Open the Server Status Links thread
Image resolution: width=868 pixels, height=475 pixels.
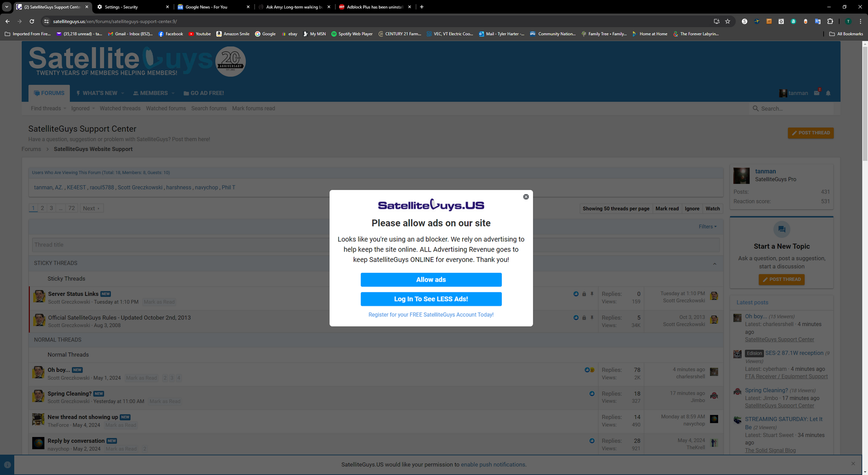click(x=73, y=294)
